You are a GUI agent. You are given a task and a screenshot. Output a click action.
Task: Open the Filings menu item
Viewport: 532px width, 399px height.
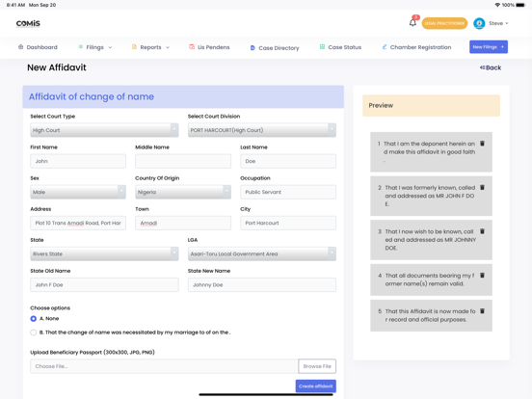tap(95, 47)
